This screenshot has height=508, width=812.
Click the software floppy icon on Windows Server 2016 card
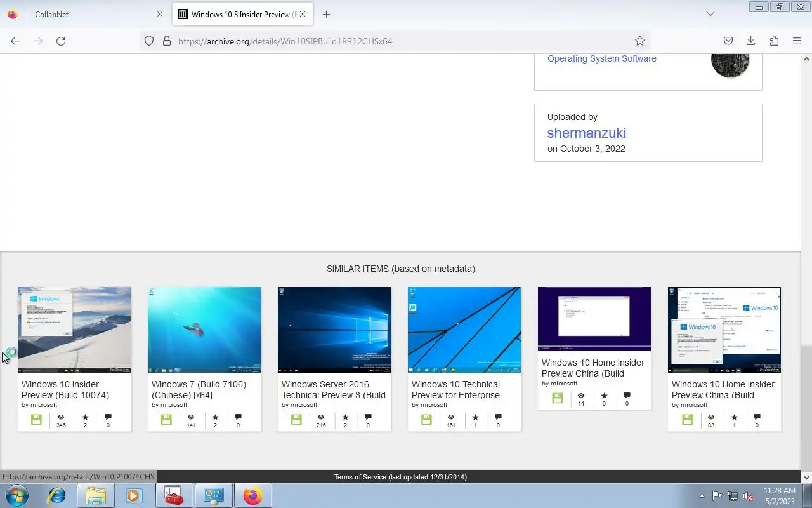296,420
